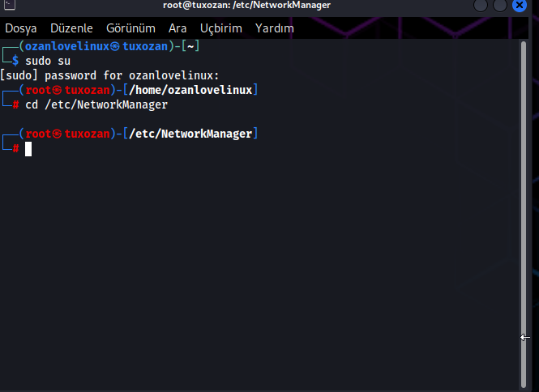This screenshot has width=539, height=392.
Task: Click the '[sudo] password for ozanlovelinux:' line
Action: [x=109, y=75]
